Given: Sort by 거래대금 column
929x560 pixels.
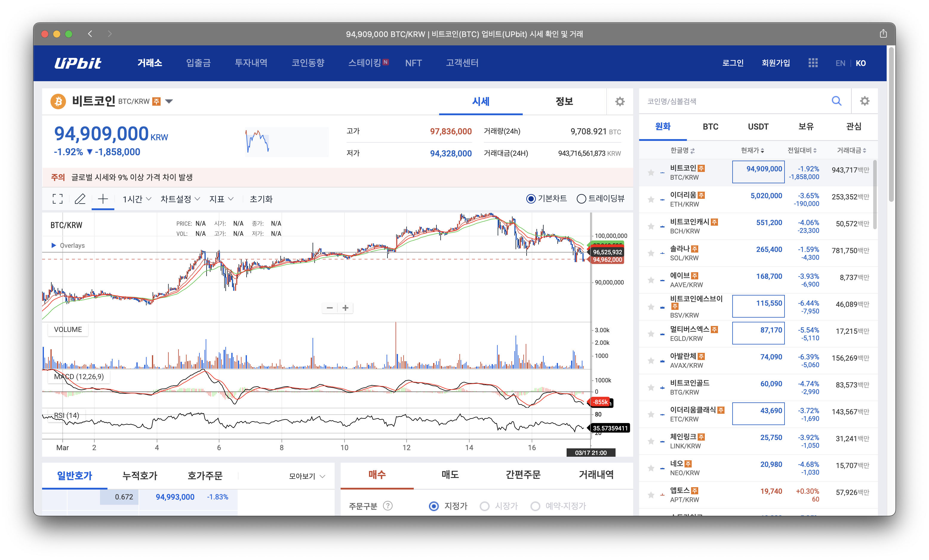Looking at the screenshot, I should pos(851,150).
